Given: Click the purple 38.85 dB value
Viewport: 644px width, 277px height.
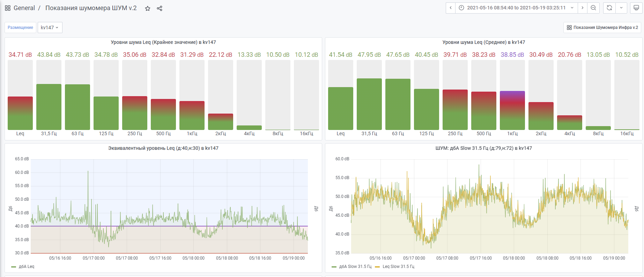Looking at the screenshot, I should (512, 55).
